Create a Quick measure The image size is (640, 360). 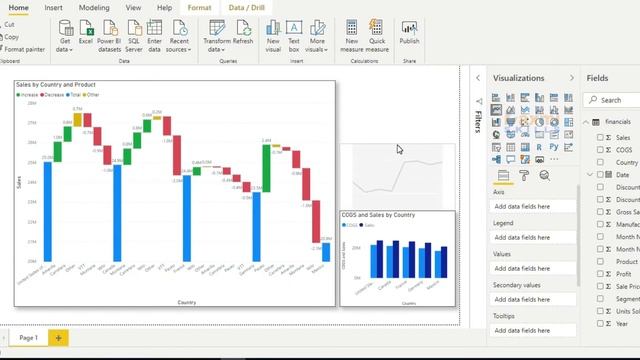tap(377, 36)
